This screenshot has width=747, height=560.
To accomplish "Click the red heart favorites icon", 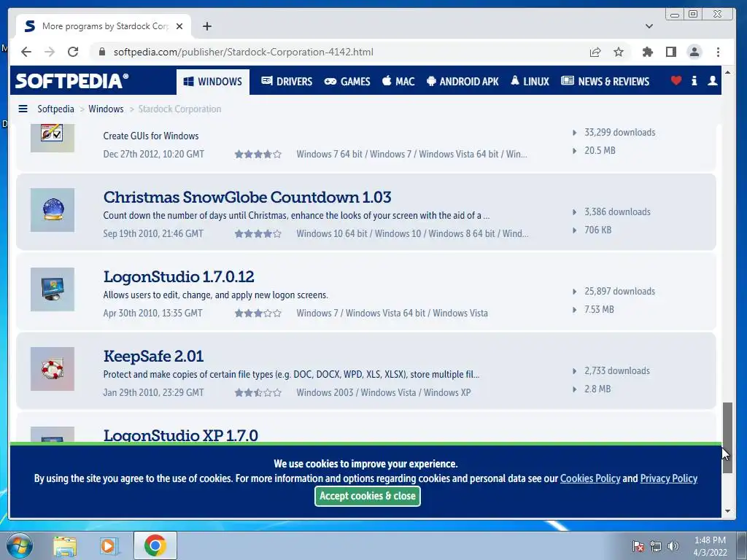I will tap(676, 80).
